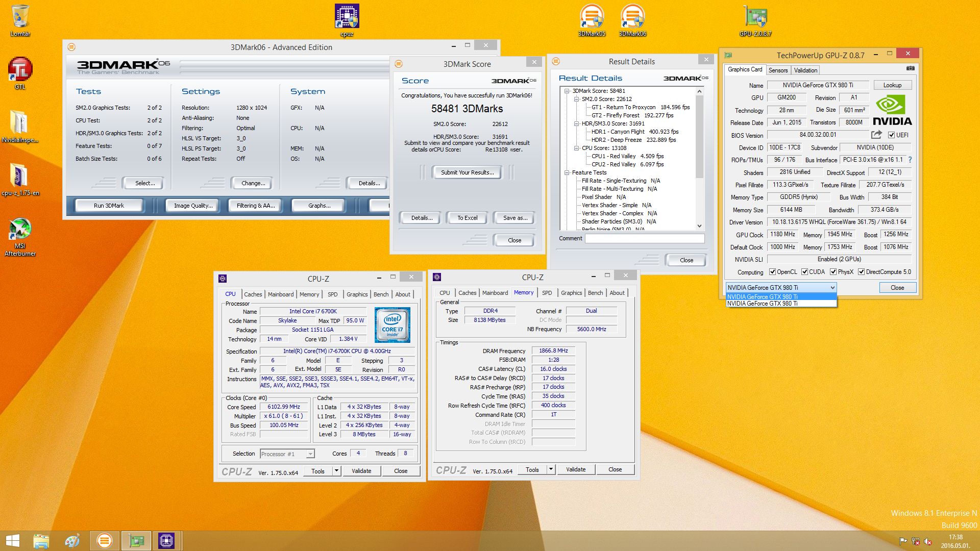The height and width of the screenshot is (551, 980).
Task: Click the To Excel button
Action: tap(467, 218)
